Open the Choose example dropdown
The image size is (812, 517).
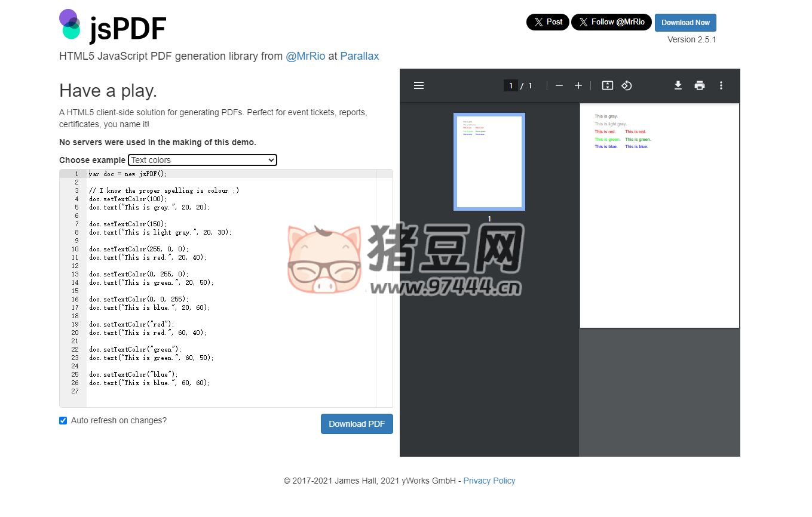click(203, 160)
